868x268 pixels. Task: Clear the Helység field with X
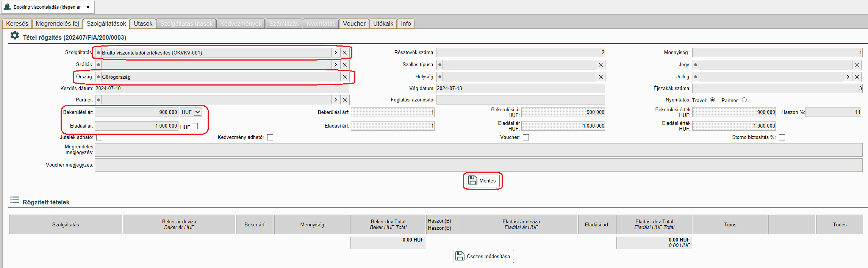point(601,77)
